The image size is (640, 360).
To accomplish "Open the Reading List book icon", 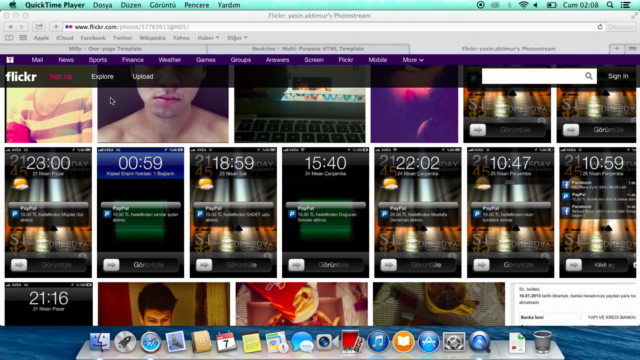I will pyautogui.click(x=9, y=38).
